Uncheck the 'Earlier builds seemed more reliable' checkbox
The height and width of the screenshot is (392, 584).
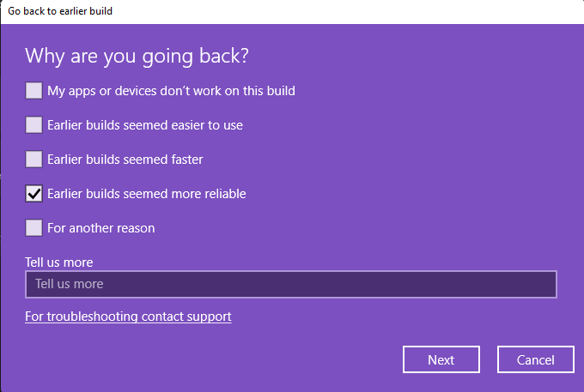[33, 193]
